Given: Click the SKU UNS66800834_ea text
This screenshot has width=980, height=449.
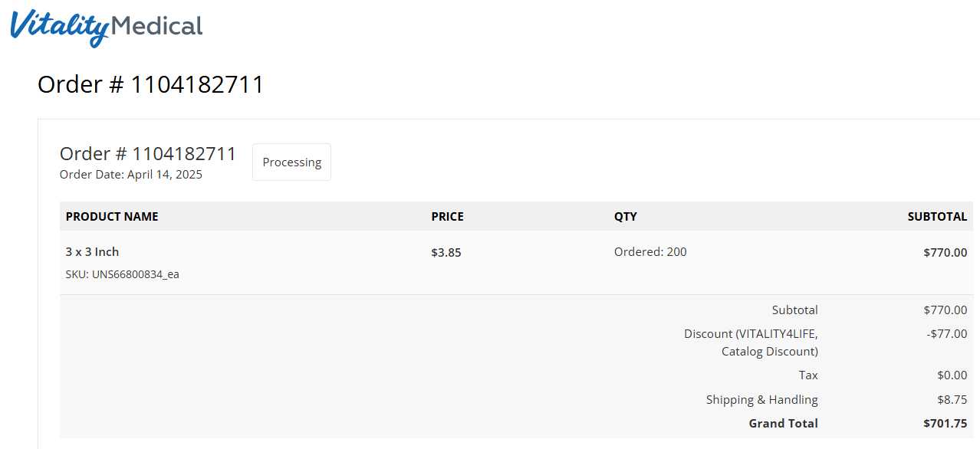Looking at the screenshot, I should [x=123, y=274].
